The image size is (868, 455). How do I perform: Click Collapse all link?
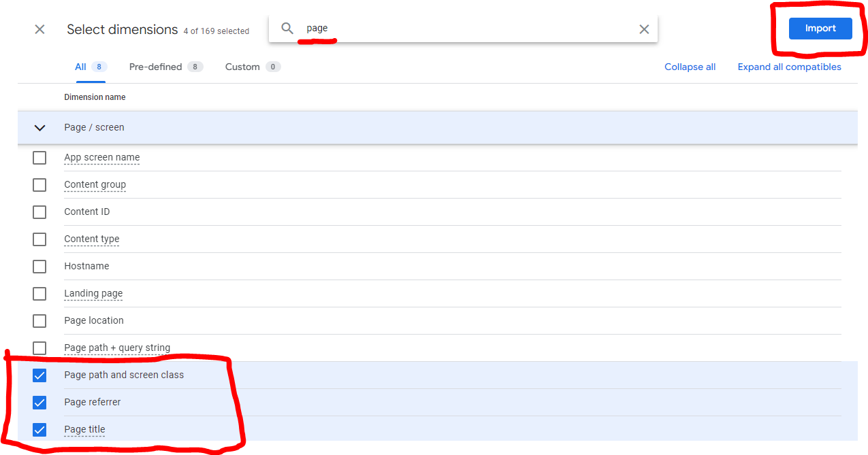coord(690,67)
